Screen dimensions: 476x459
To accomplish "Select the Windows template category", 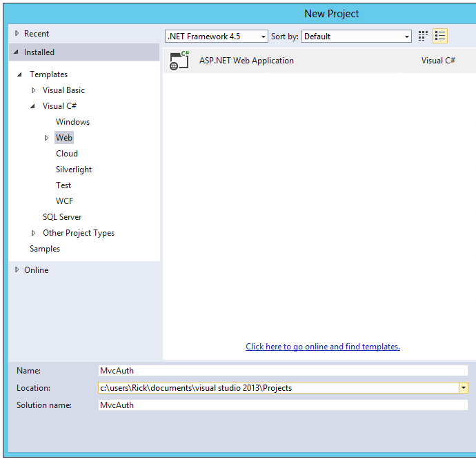I will pos(73,122).
